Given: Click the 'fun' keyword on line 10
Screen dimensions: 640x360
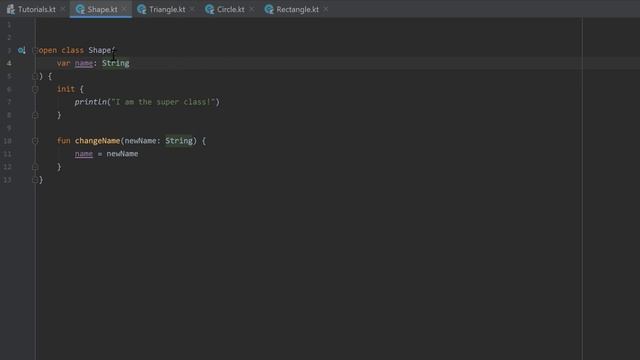Looking at the screenshot, I should pyautogui.click(x=63, y=141).
